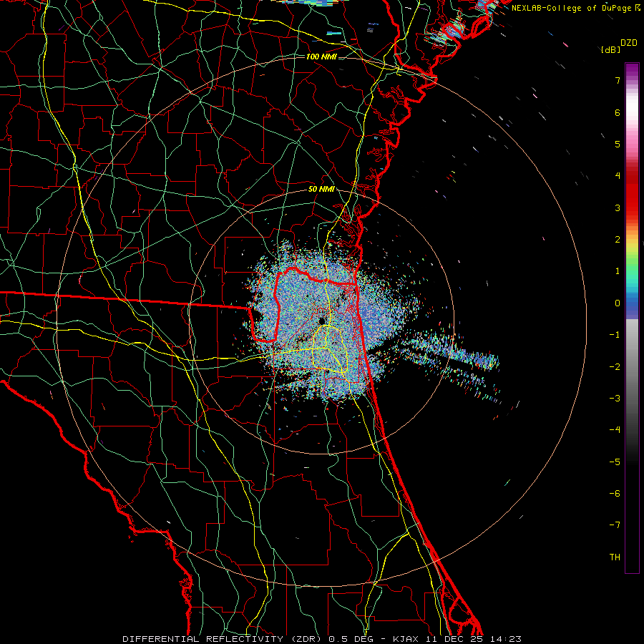Click the black radar site dot at center
This screenshot has width=644, height=644.
[x=321, y=321]
